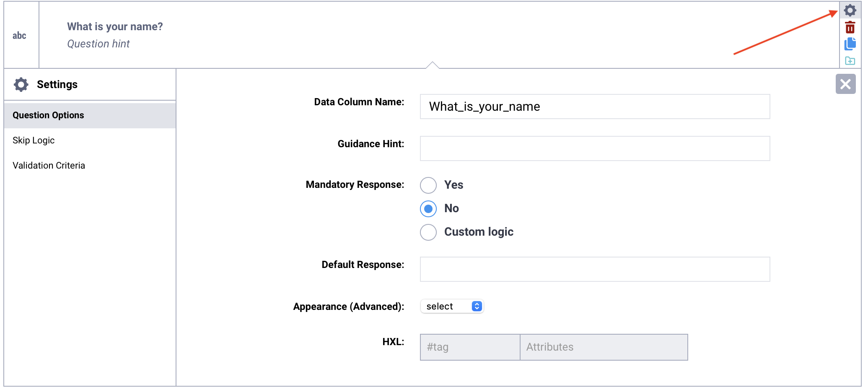Click the red arrow's target gear icon
This screenshot has width=868, height=390.
coord(850,10)
